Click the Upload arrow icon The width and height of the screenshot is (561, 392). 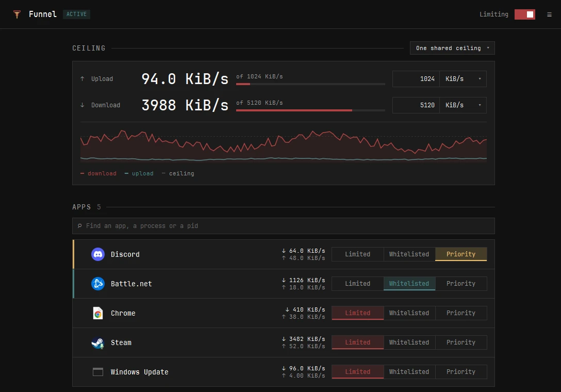click(x=82, y=79)
